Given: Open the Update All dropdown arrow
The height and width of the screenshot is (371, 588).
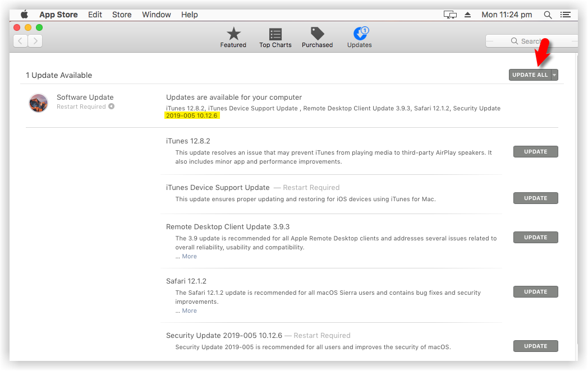Looking at the screenshot, I should 555,75.
